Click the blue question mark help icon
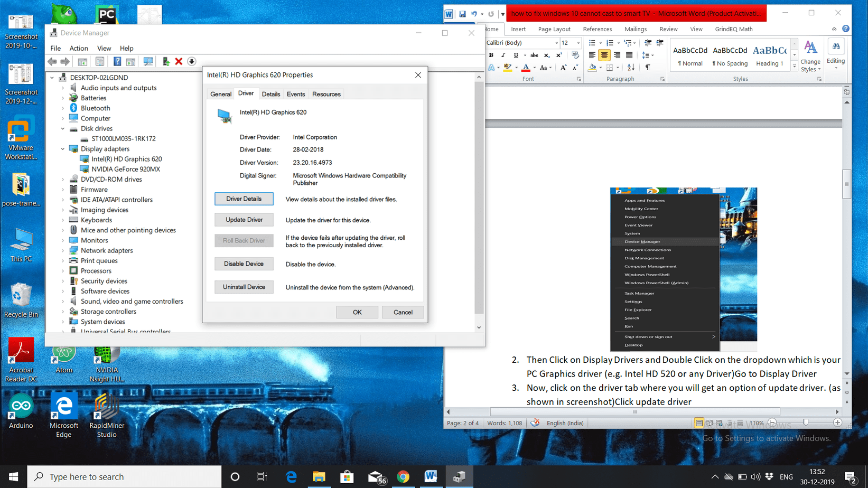 click(117, 62)
